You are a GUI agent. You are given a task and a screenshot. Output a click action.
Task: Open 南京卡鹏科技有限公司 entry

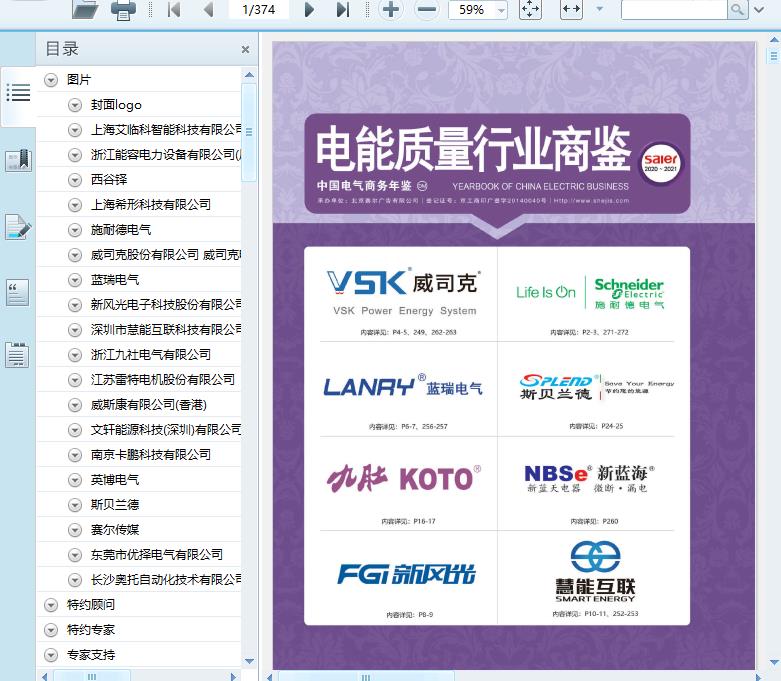coord(150,454)
